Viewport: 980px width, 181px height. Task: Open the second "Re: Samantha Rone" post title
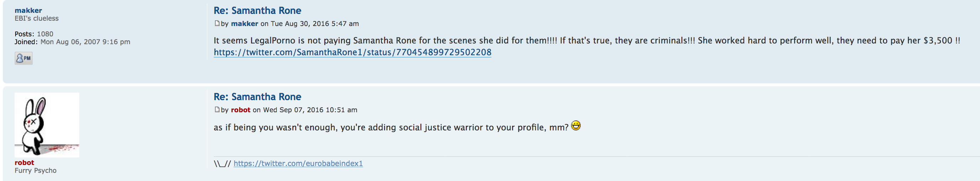coord(257,97)
